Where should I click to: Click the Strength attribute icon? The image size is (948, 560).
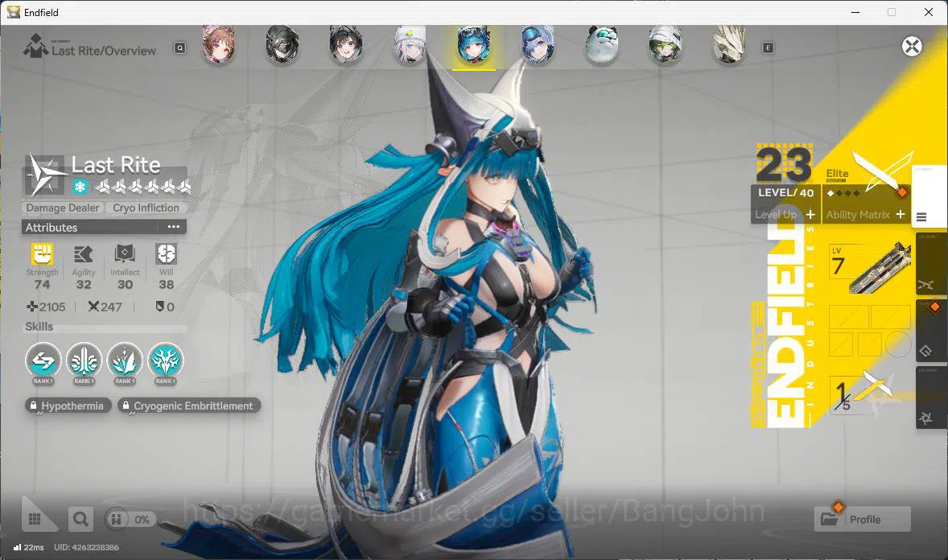click(43, 254)
